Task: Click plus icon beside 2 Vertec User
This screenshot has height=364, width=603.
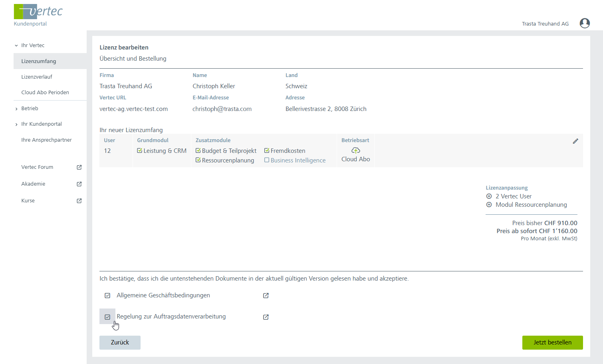Action: tap(489, 196)
